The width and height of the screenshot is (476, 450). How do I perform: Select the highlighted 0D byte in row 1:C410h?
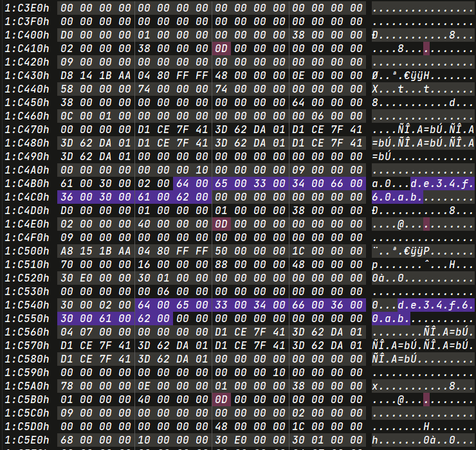click(220, 49)
